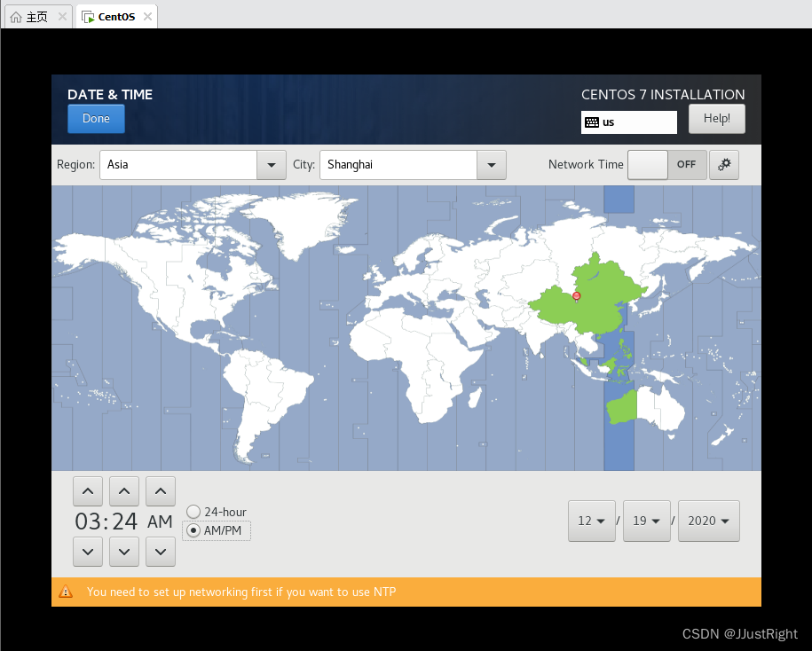This screenshot has height=651, width=812.
Task: Open the City dropdown arrow
Action: tap(492, 165)
